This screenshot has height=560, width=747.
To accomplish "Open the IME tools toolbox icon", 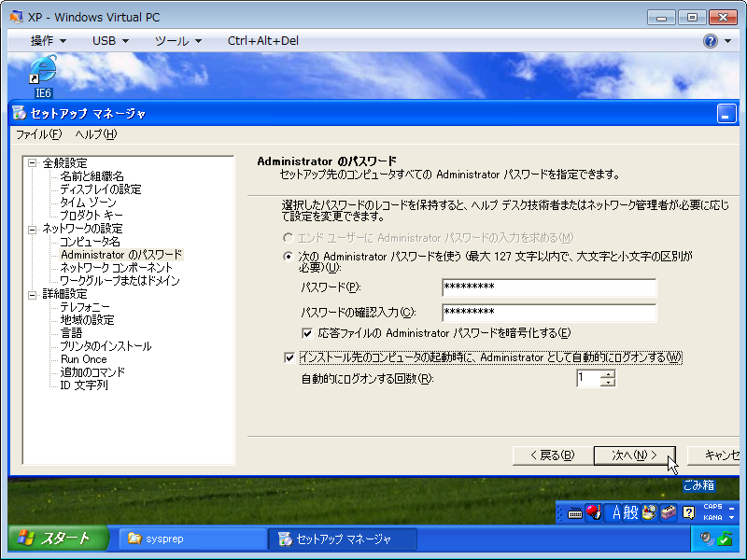I will 669,512.
